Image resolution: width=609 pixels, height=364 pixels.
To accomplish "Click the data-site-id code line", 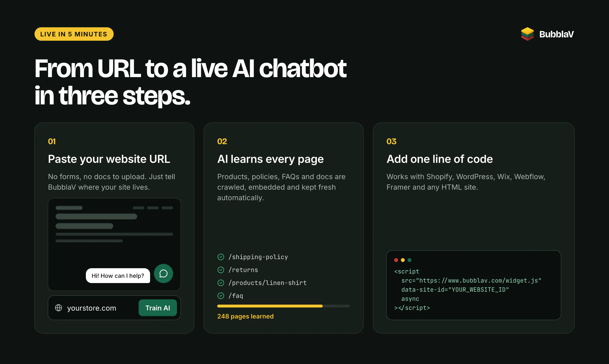I will (455, 290).
